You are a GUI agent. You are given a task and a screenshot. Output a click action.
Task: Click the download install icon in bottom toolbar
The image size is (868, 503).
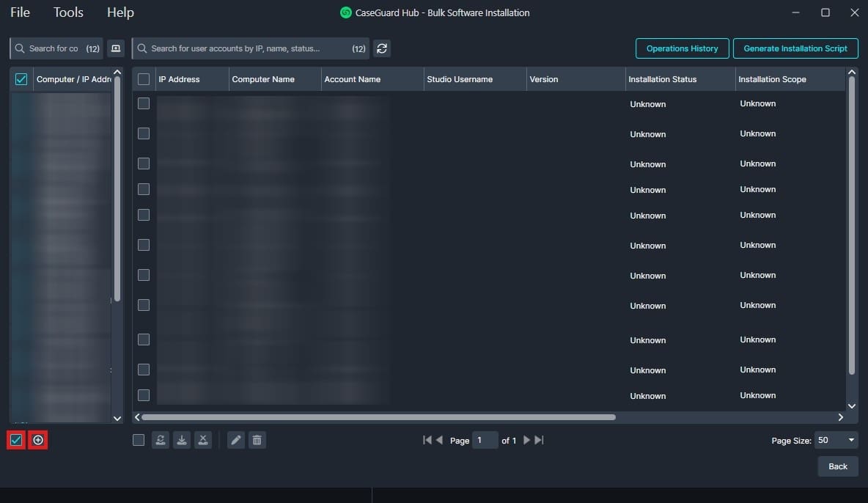(182, 440)
